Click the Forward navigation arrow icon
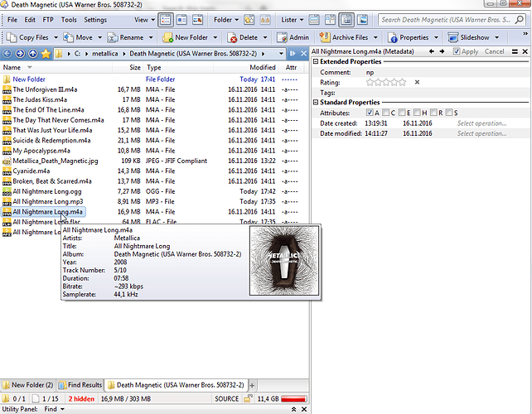Image resolution: width=532 pixels, height=414 pixels. coord(20,54)
